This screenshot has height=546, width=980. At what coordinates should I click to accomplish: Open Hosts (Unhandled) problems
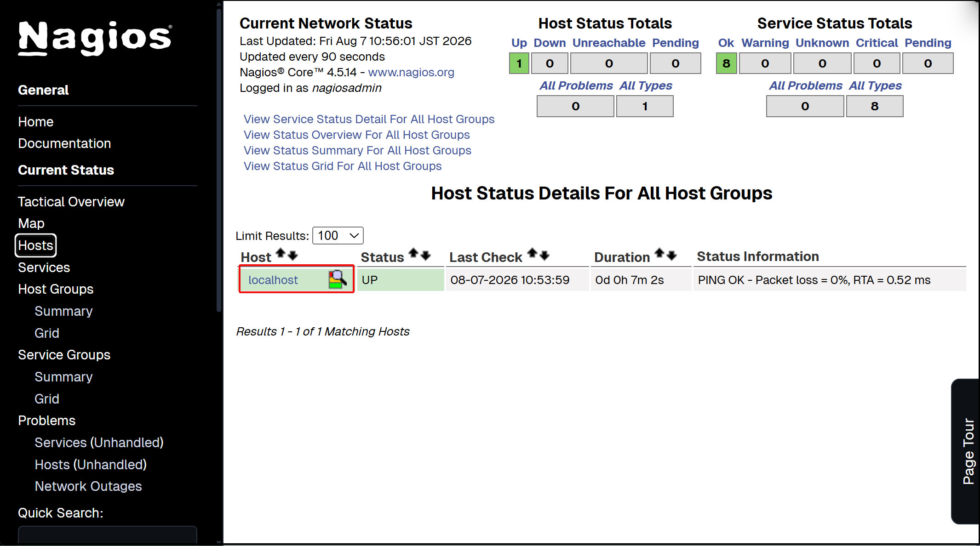click(x=91, y=465)
